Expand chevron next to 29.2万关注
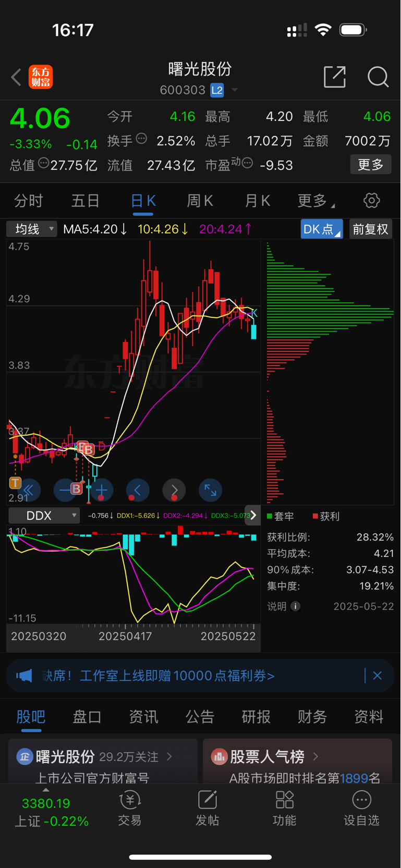The image size is (401, 868). 169,756
